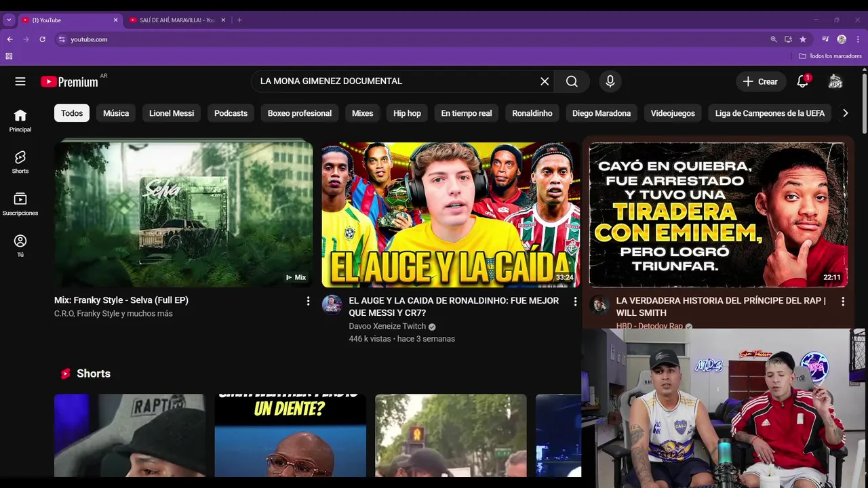Open Chrome zoom magnifier icon
The image size is (868, 488).
pyautogui.click(x=774, y=39)
